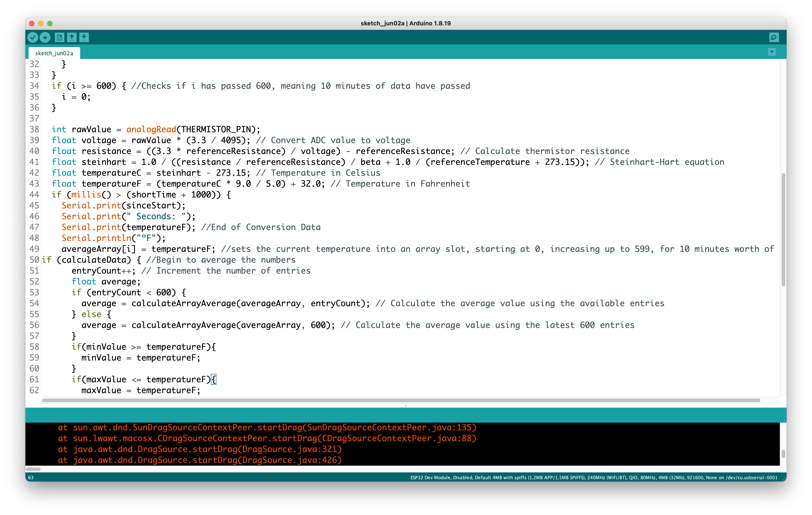Click the console horizontal scrollbar thumb
This screenshot has width=812, height=515.
coord(33,469)
